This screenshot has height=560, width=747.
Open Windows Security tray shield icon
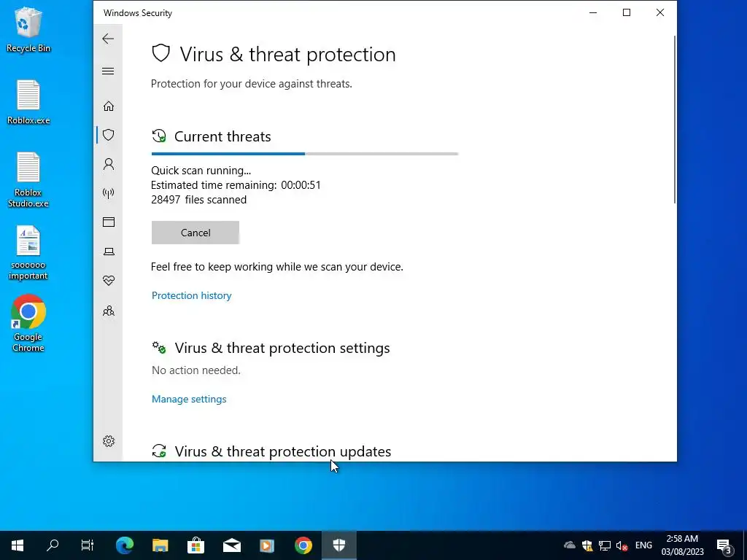(587, 545)
